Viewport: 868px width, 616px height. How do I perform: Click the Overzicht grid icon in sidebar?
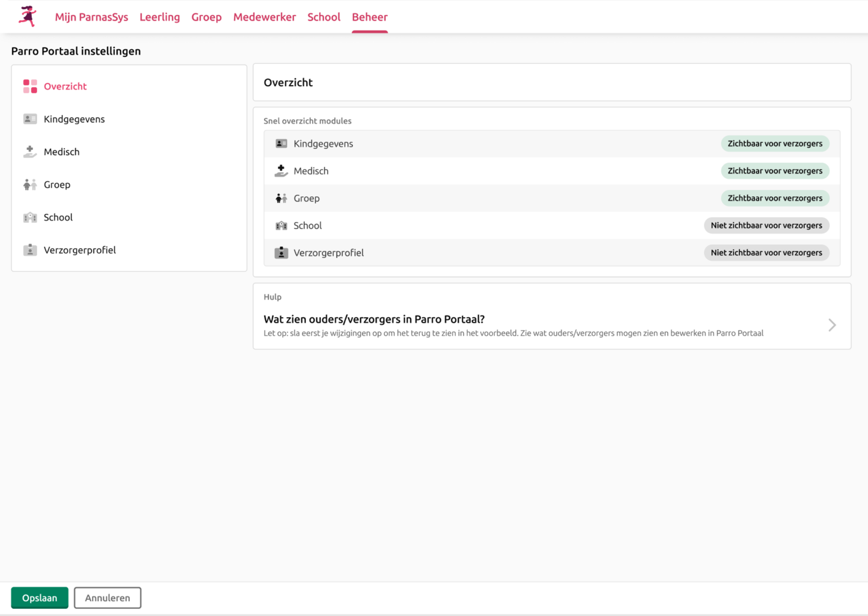tap(30, 86)
